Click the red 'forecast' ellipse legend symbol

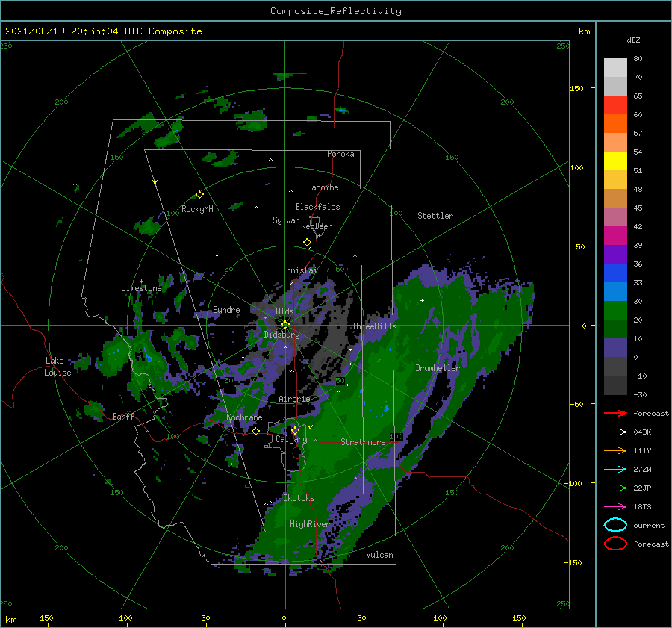pos(615,544)
